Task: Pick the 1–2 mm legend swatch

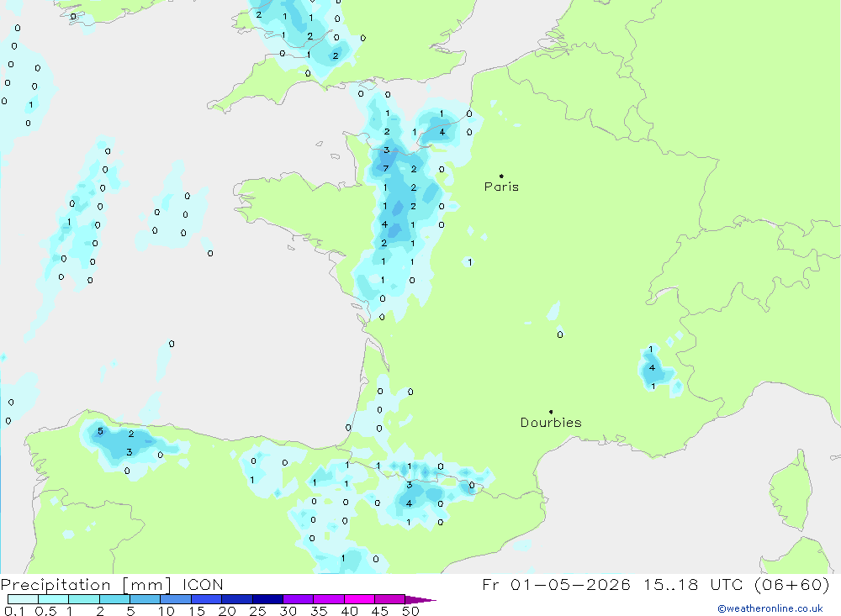Action: tap(84, 599)
